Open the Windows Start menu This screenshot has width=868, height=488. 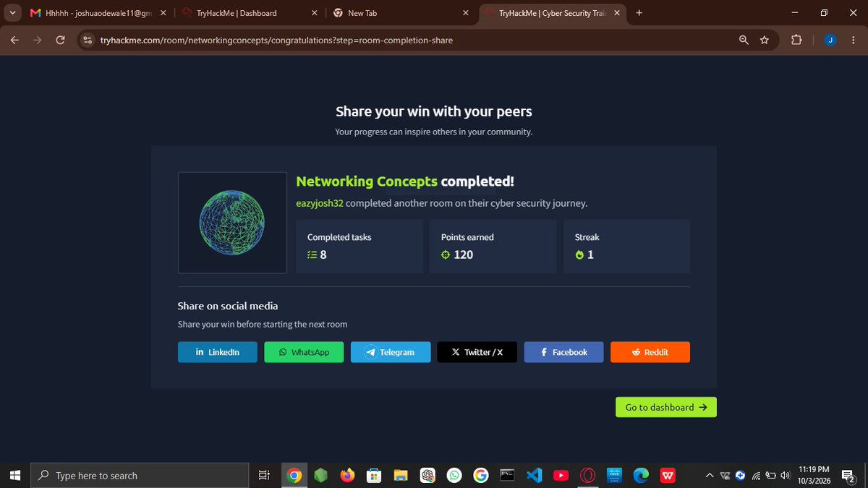click(15, 475)
